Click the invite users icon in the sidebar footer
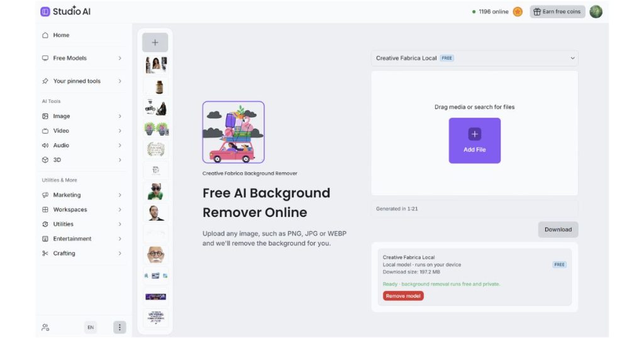 (x=45, y=327)
